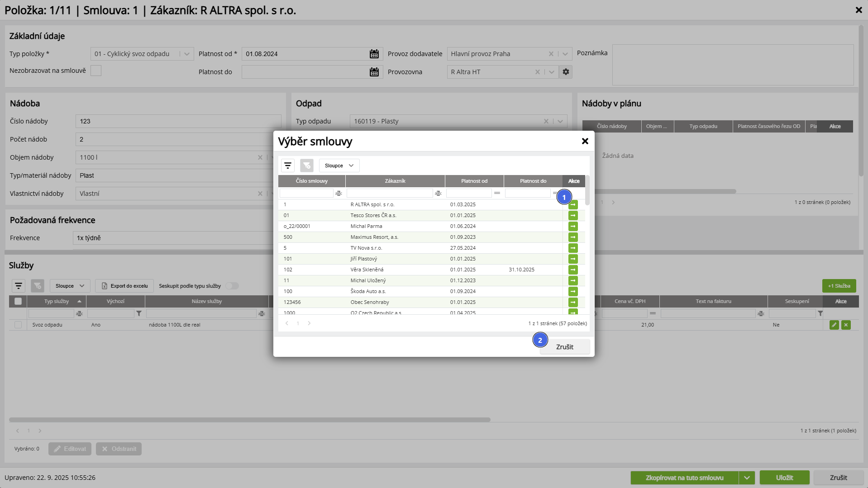Save the item with Uložit
The height and width of the screenshot is (488, 868).
tap(785, 478)
